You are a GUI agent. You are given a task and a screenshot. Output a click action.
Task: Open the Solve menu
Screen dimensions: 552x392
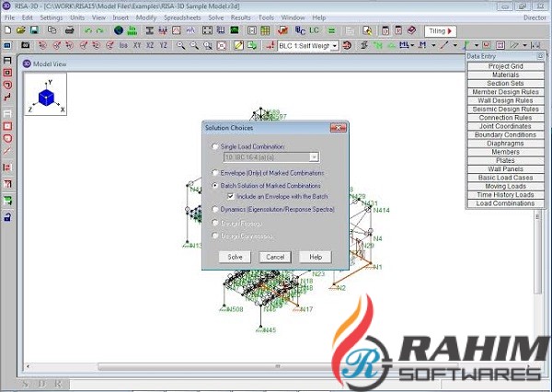point(216,17)
